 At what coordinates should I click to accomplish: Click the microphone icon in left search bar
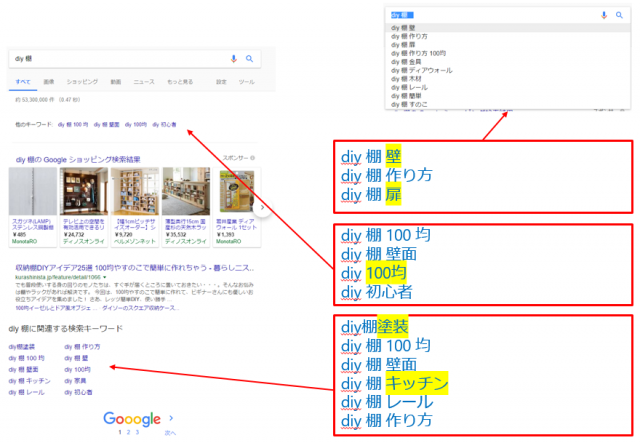[234, 59]
